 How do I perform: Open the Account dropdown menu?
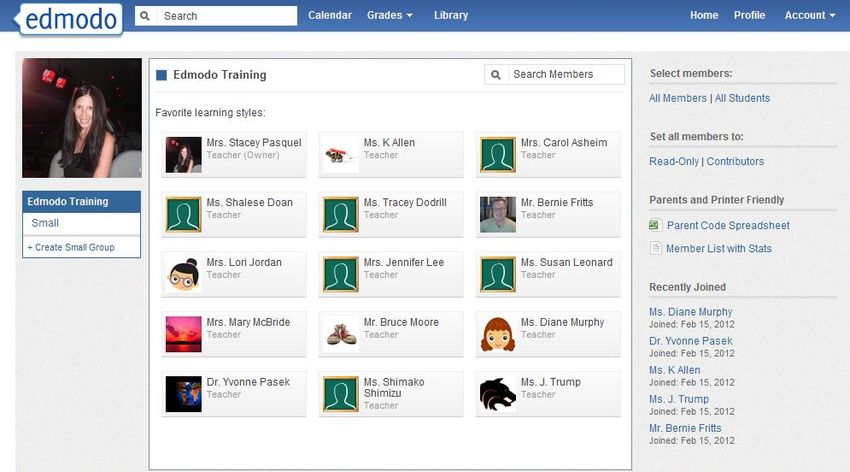point(810,15)
